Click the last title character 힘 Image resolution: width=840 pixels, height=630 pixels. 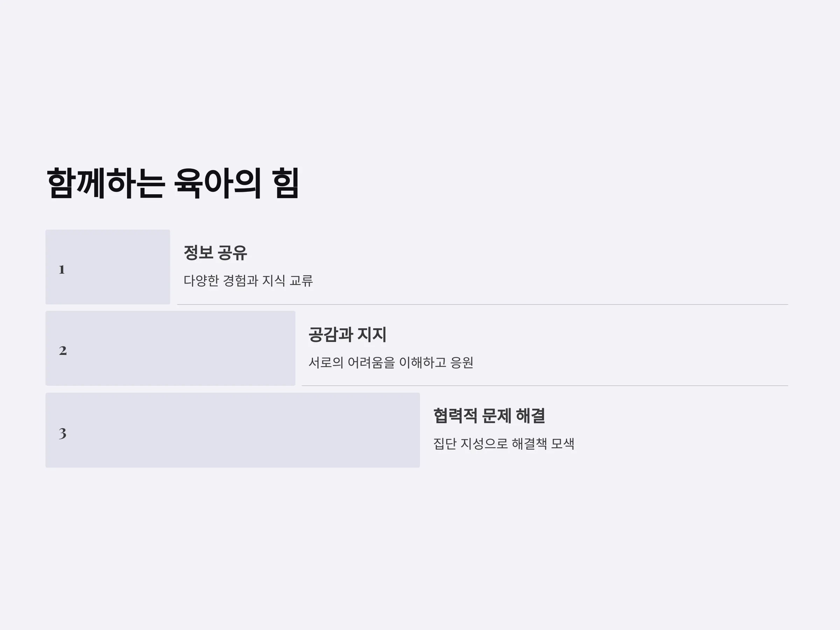point(286,183)
